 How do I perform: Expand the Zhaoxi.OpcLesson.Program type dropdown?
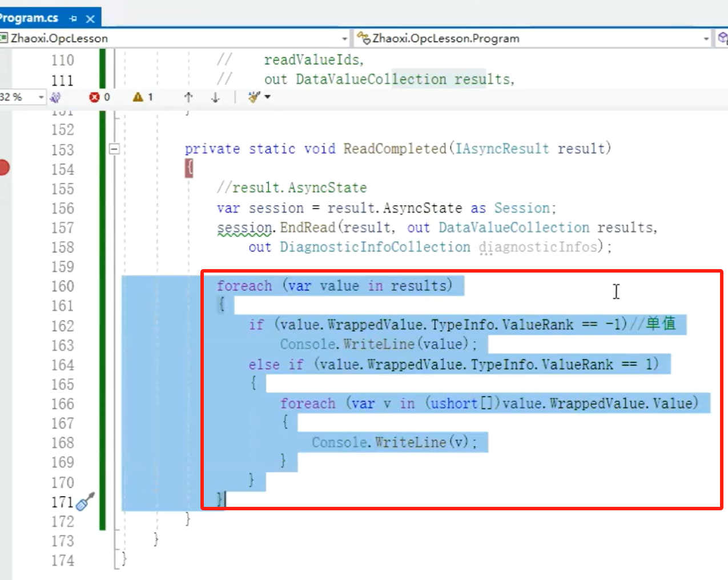pos(706,39)
